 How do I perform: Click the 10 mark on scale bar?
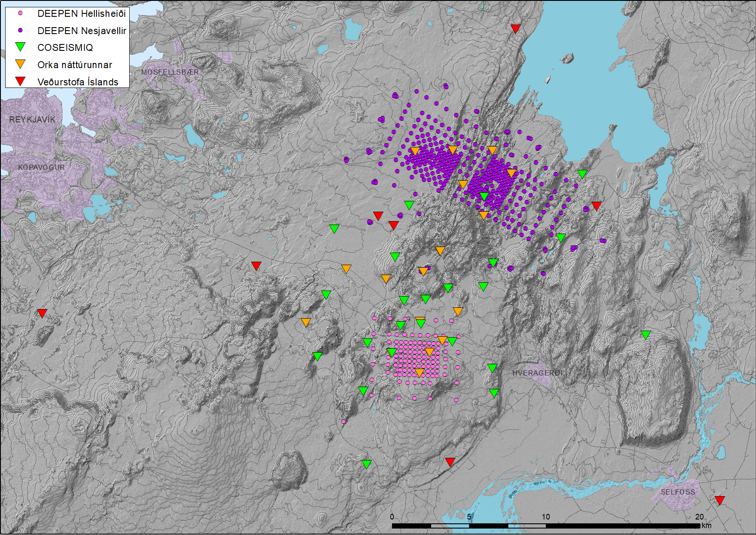[x=546, y=517]
